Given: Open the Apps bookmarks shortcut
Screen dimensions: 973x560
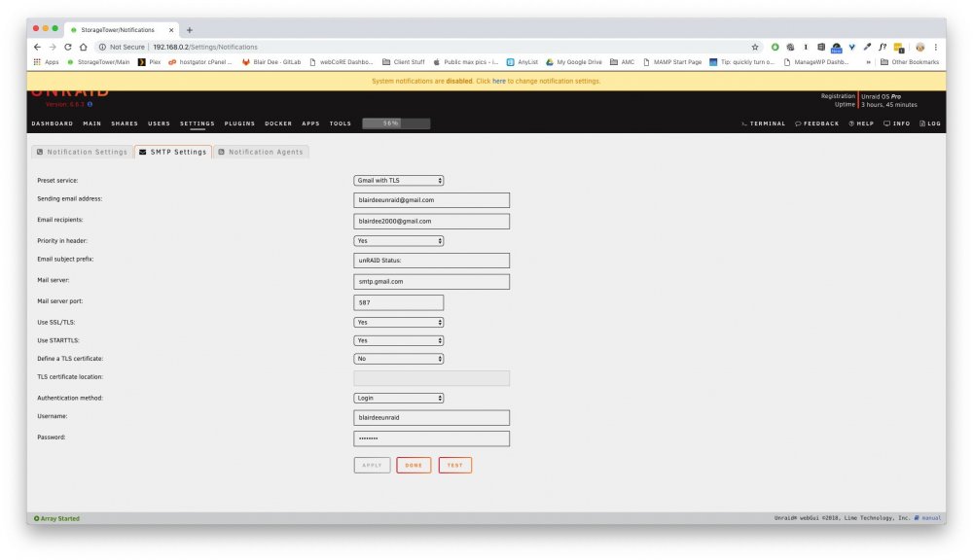Looking at the screenshot, I should coord(46,62).
